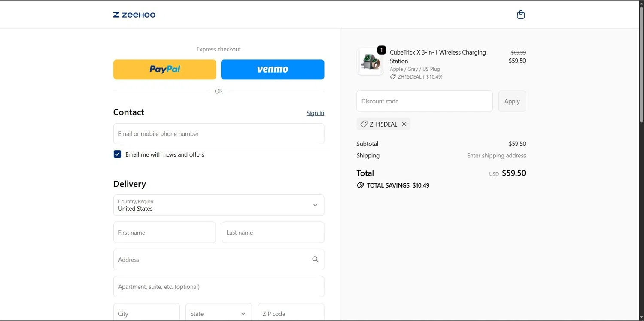Viewport: 644px width, 321px height.
Task: Click the Total USD $59.50 amount
Action: pyautogui.click(x=507, y=173)
